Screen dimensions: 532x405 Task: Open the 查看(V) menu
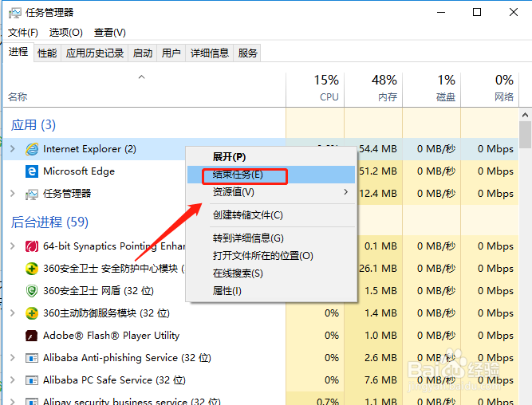pyautogui.click(x=109, y=33)
